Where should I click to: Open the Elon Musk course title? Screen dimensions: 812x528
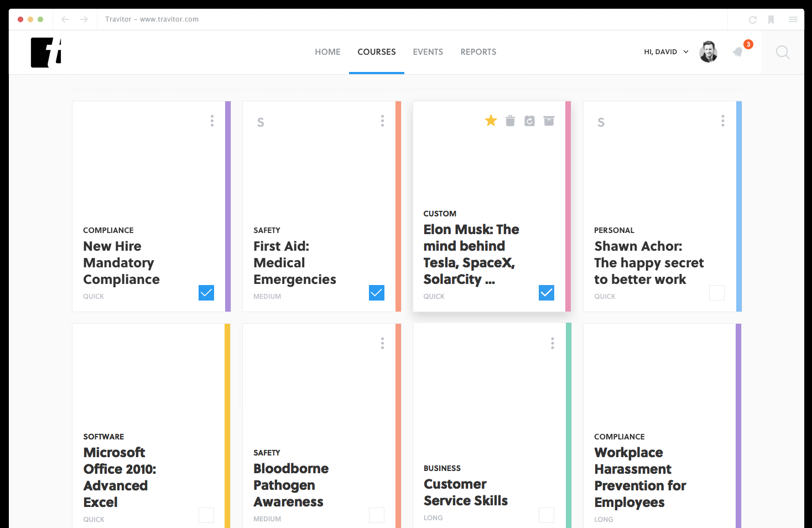click(471, 255)
